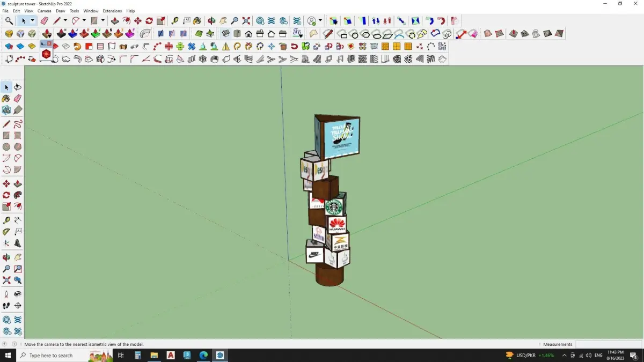Select the Zoom magnifier in left toolbar

coord(6,269)
